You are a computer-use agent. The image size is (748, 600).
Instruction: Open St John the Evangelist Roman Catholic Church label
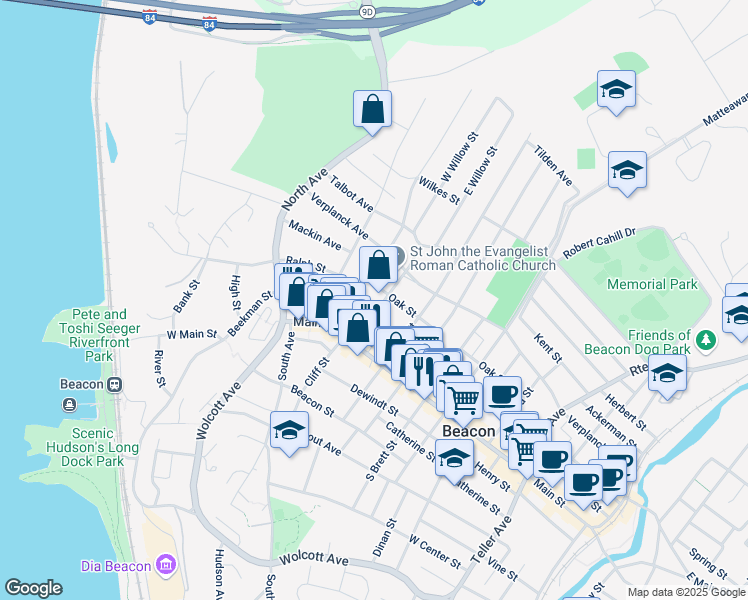tap(483, 258)
